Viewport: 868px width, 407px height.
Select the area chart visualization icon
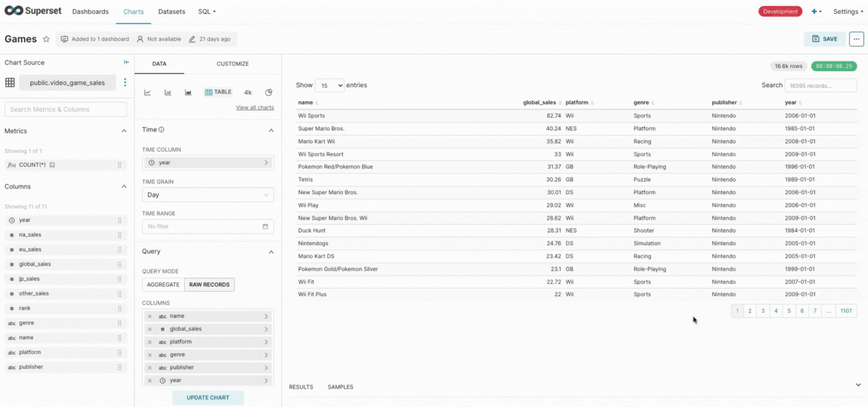click(x=188, y=92)
